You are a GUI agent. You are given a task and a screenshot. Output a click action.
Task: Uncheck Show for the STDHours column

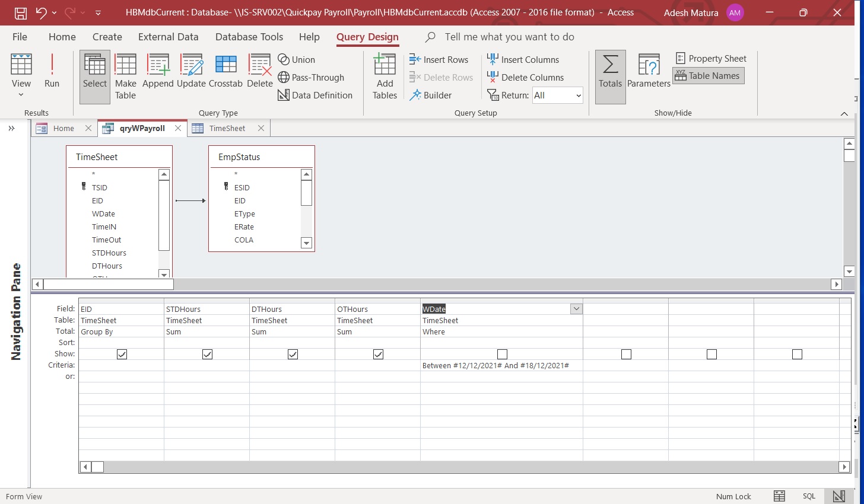click(208, 354)
